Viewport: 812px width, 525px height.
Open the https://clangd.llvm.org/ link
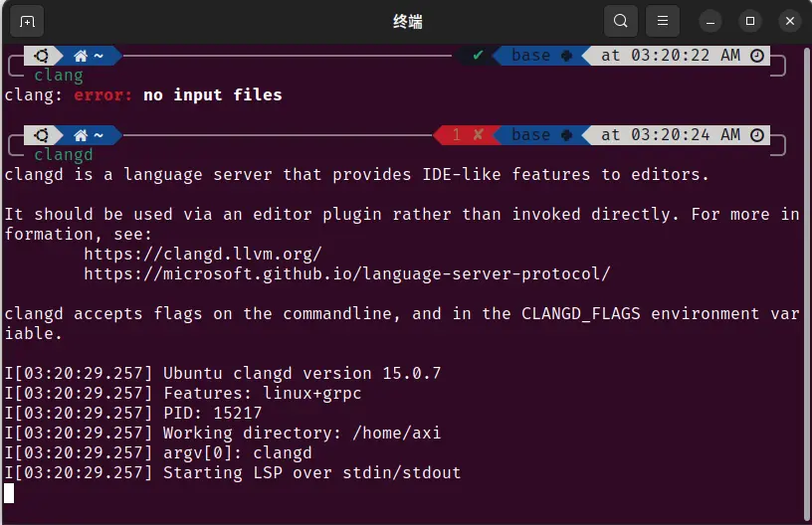[x=202, y=254]
